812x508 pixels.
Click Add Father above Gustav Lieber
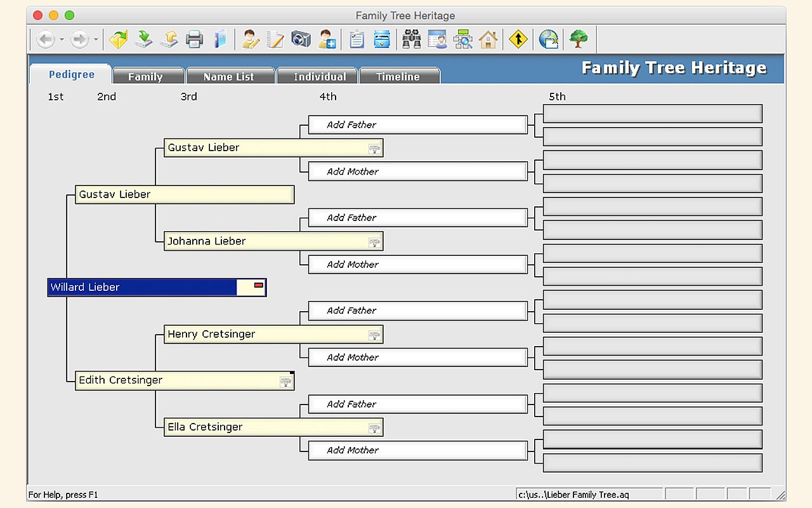tap(417, 125)
